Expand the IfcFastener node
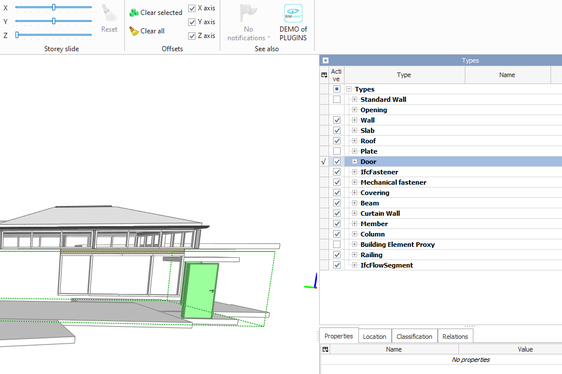The width and height of the screenshot is (562, 374). (x=354, y=172)
